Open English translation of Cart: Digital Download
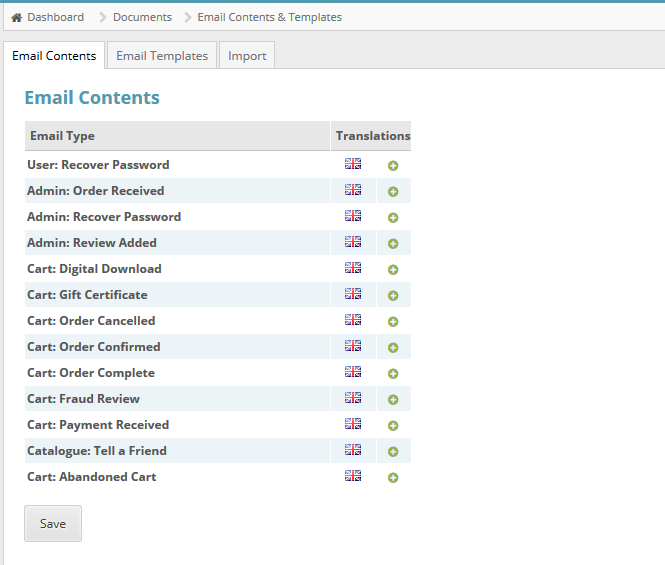This screenshot has width=665, height=565. [352, 268]
